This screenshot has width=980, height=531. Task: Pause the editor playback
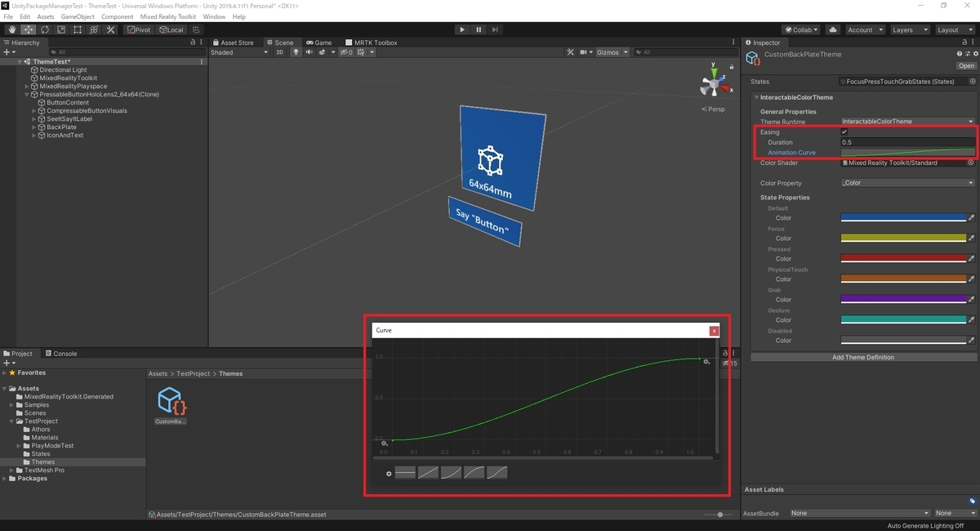click(479, 29)
